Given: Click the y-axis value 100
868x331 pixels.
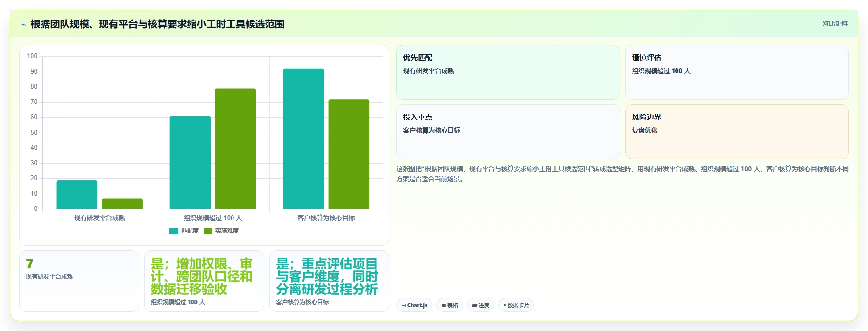Looking at the screenshot, I should pos(32,56).
